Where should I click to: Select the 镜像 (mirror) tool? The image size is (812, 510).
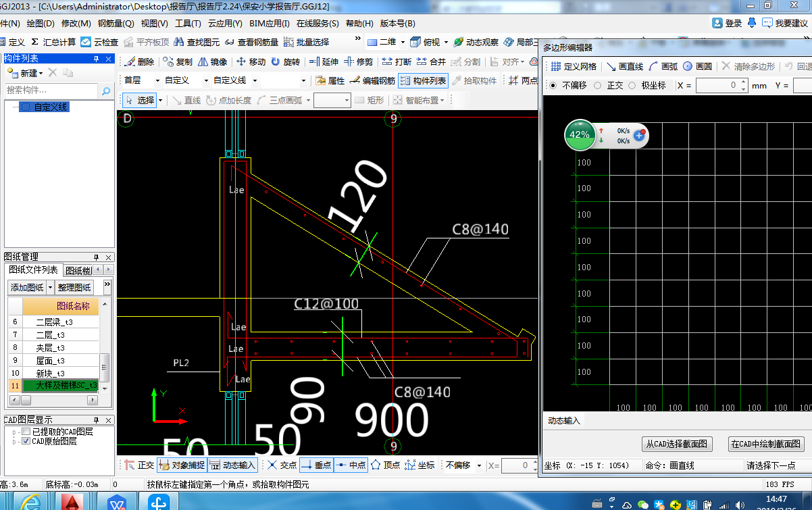click(x=213, y=61)
